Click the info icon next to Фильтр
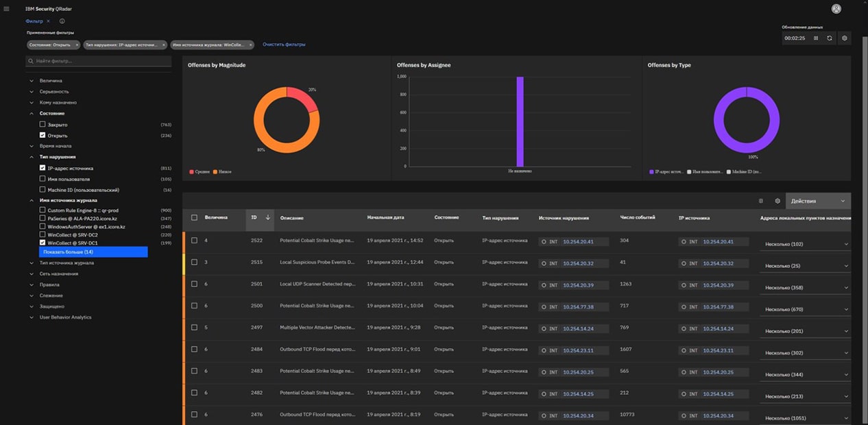This screenshot has height=425, width=868. [x=62, y=21]
